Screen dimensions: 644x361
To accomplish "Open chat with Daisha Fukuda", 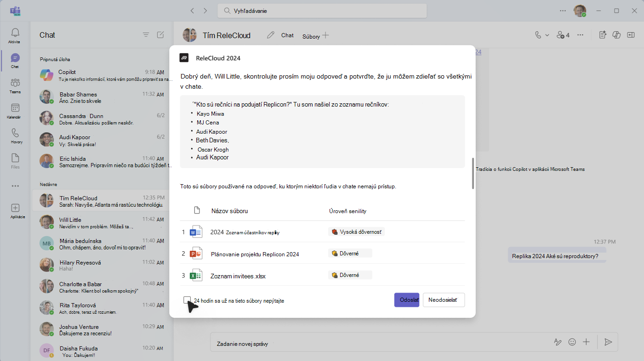I will tap(102, 351).
